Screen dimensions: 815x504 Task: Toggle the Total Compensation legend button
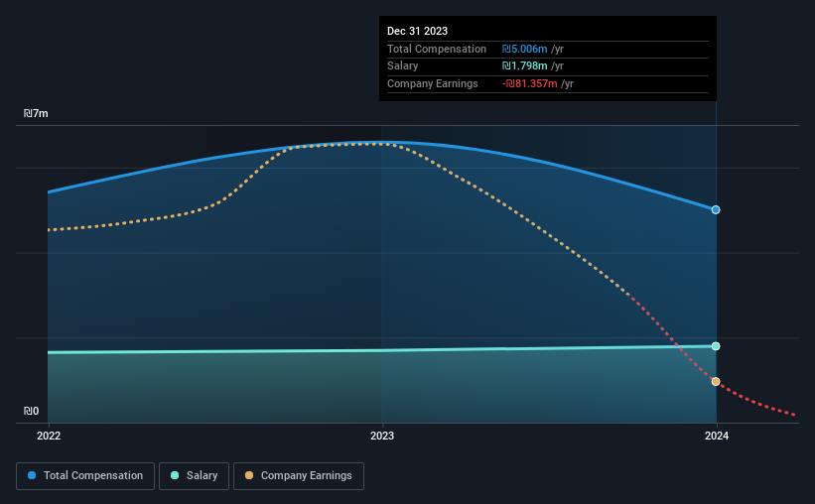tap(85, 476)
